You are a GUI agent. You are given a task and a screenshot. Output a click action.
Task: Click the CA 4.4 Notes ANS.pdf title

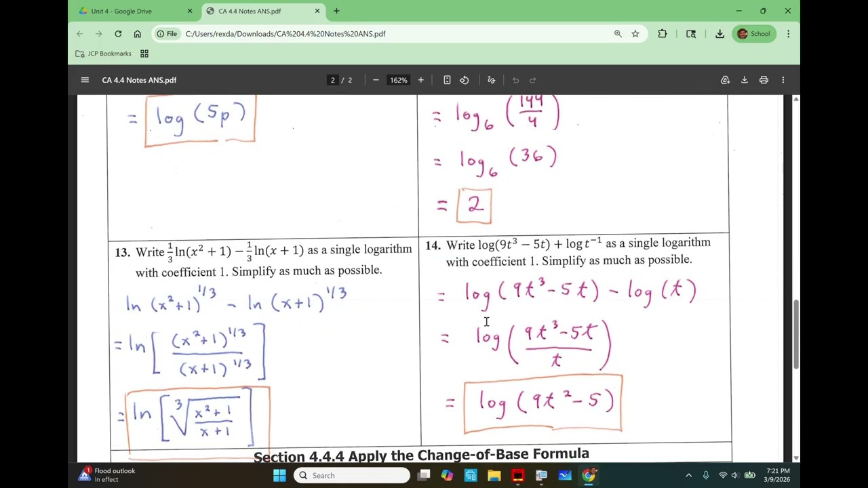(139, 80)
